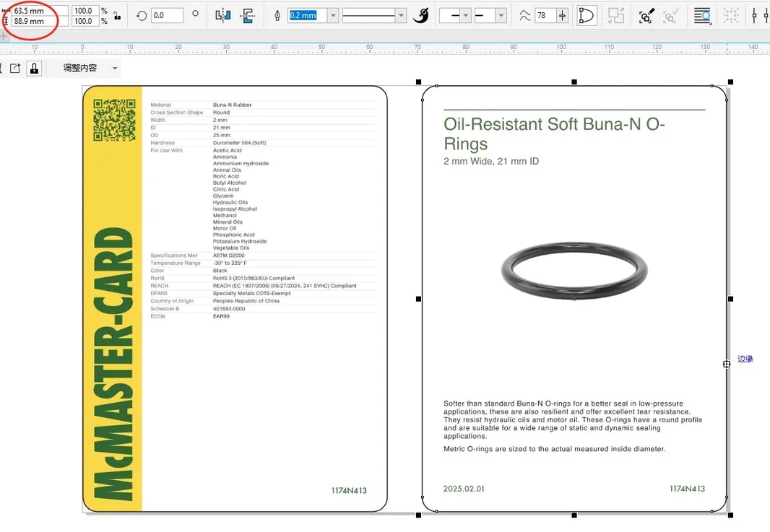Click the horizontal scale percent field
Screen dimensions: 770x532
pyautogui.click(x=85, y=10)
